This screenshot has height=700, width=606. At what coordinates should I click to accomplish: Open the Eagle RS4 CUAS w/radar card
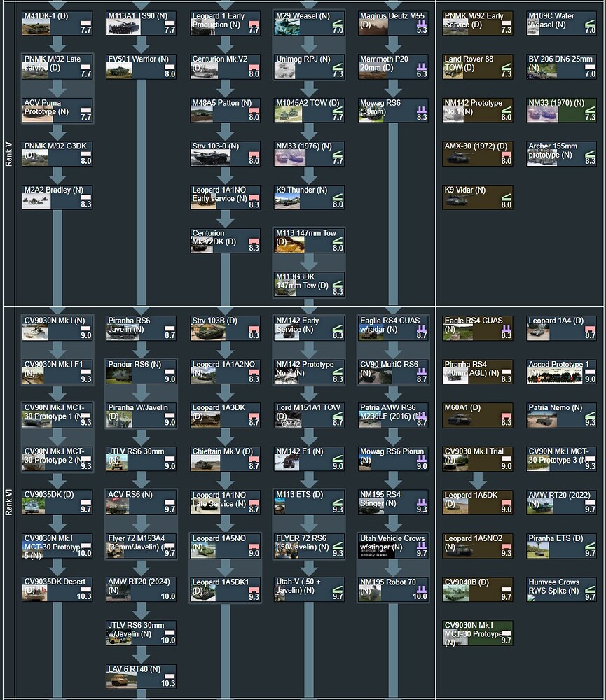[x=393, y=328]
